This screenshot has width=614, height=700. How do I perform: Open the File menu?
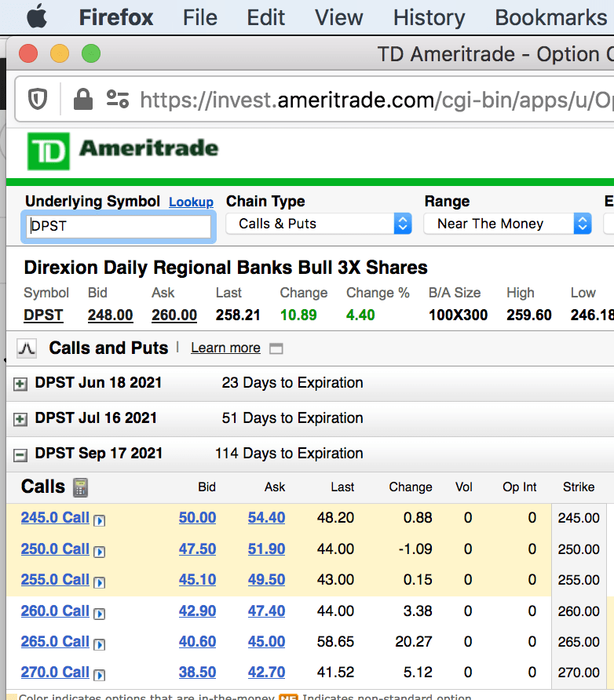(200, 17)
